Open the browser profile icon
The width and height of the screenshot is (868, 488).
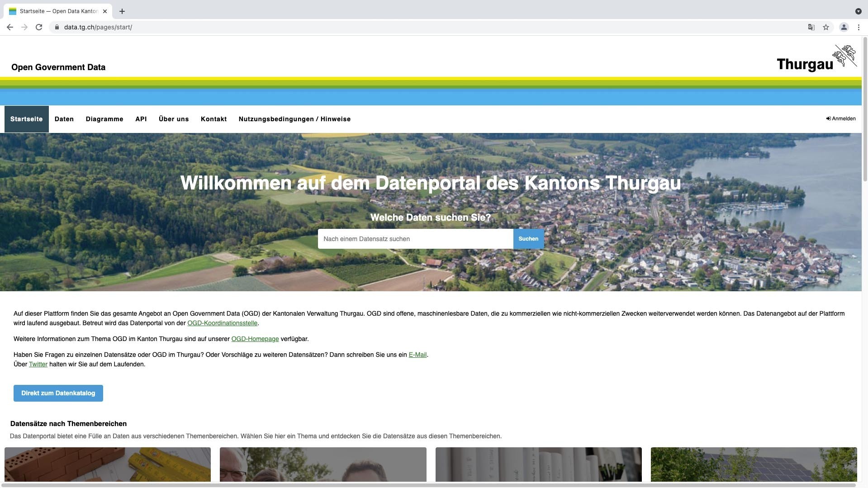click(844, 27)
